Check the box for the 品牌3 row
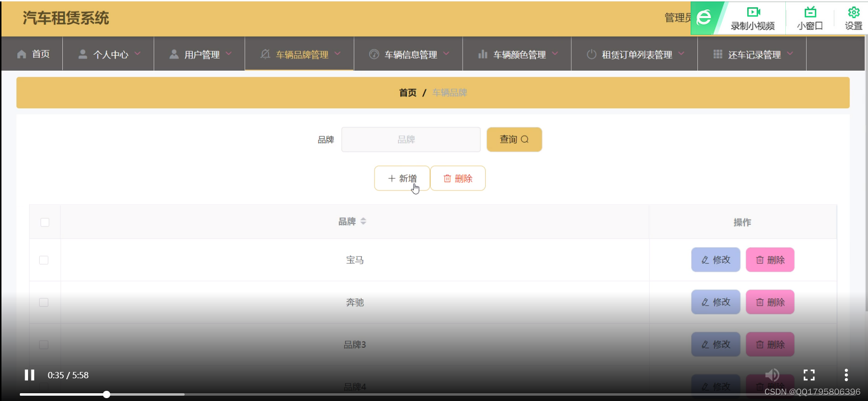This screenshot has height=401, width=868. click(x=43, y=344)
